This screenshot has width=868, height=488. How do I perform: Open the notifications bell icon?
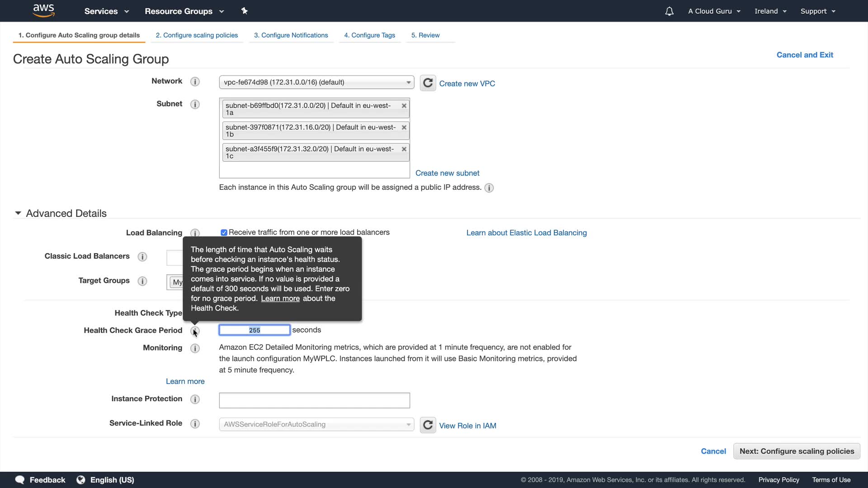[669, 11]
